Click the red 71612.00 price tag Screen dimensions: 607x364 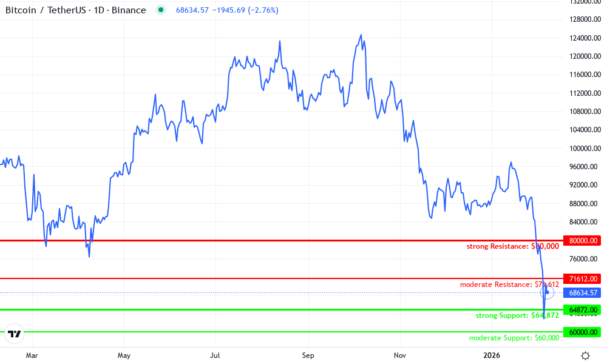pos(582,278)
